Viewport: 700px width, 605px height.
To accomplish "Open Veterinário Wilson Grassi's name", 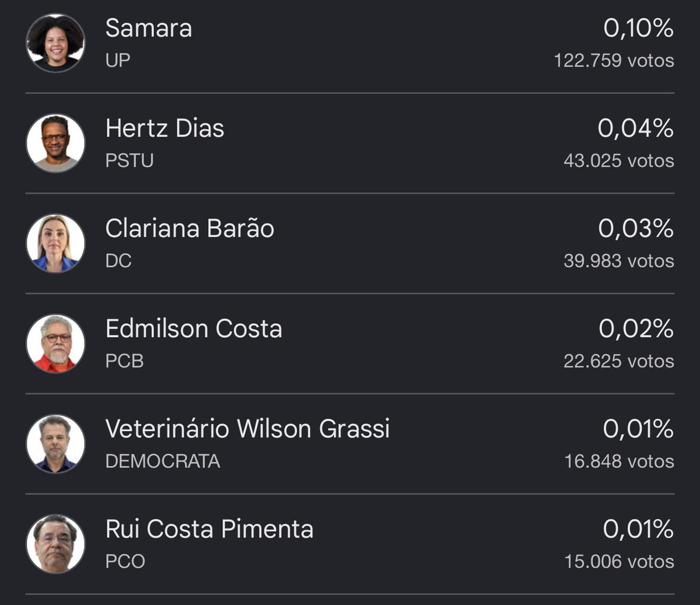I will [x=247, y=429].
